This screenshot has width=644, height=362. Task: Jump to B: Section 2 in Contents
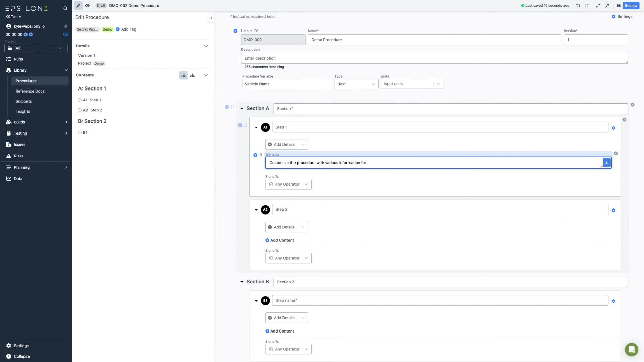tap(92, 121)
